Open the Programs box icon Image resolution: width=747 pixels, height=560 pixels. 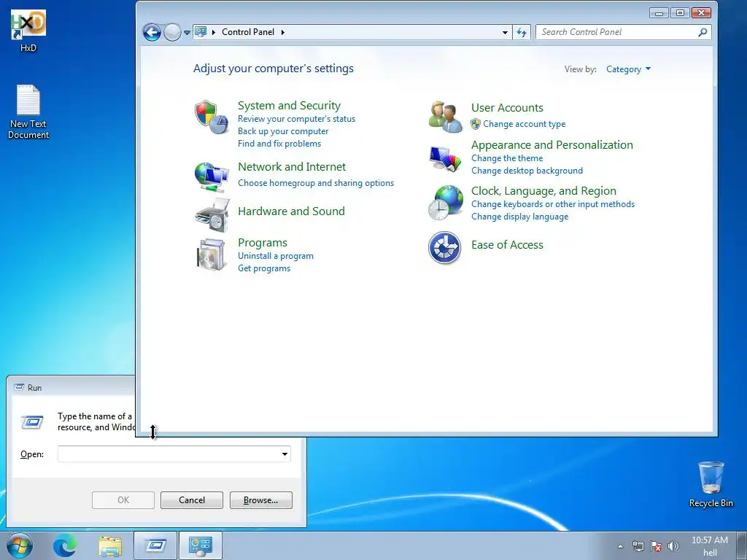(211, 254)
